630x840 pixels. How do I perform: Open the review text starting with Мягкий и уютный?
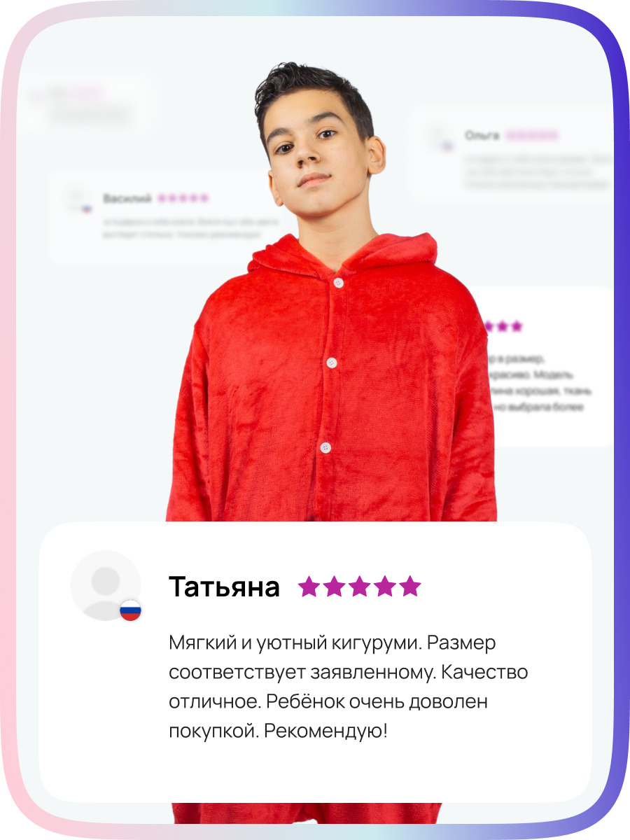[348, 687]
